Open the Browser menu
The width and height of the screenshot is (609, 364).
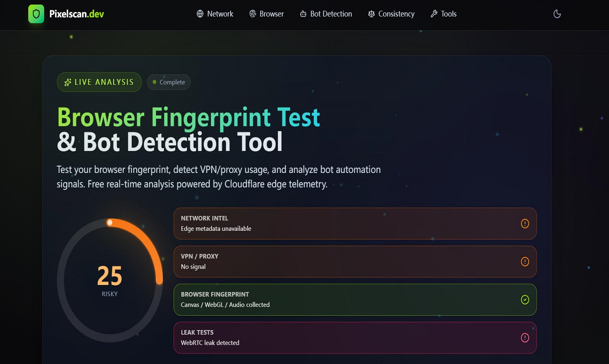coord(267,14)
